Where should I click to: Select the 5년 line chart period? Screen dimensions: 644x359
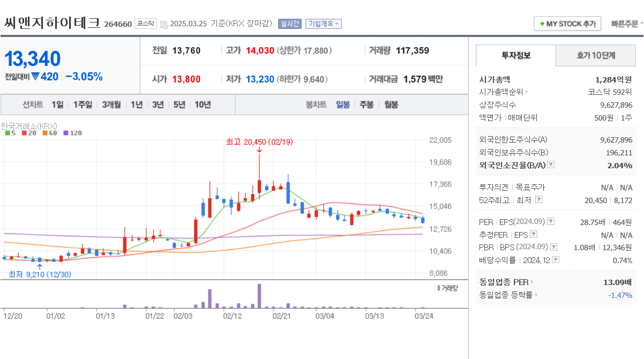coord(179,105)
